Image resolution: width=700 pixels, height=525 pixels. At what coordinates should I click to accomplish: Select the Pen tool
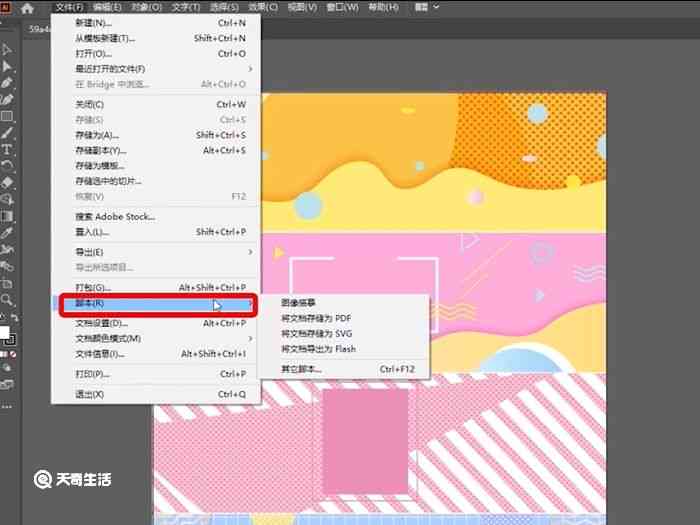tap(7, 83)
